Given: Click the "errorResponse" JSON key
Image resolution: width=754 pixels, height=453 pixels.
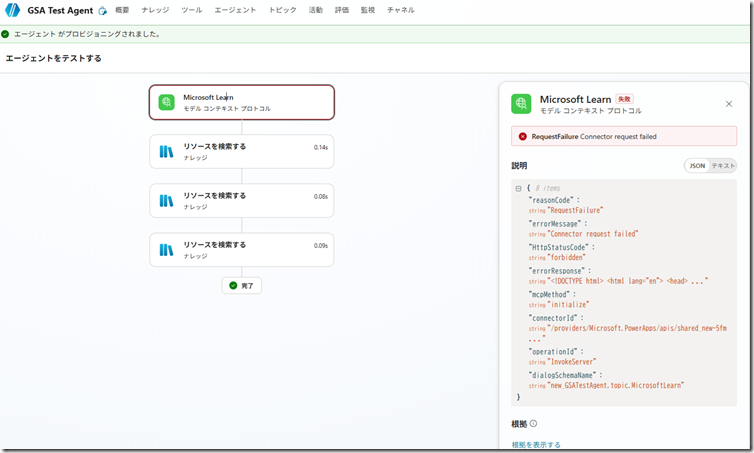Looking at the screenshot, I should (x=556, y=271).
